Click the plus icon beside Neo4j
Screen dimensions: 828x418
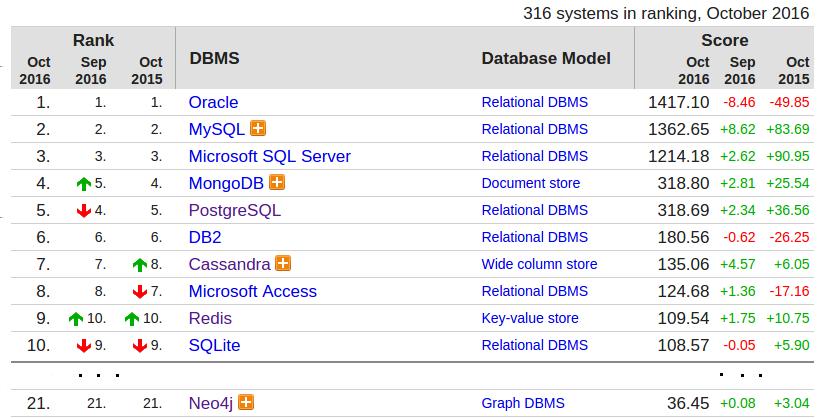[x=246, y=402]
